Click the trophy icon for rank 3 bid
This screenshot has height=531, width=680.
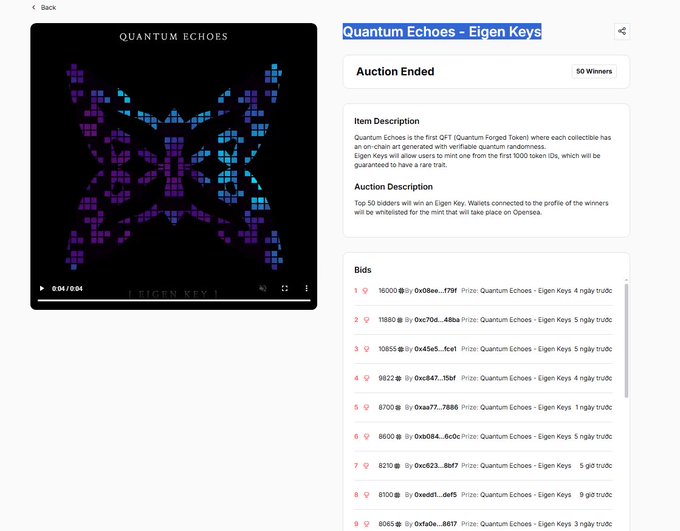point(366,349)
